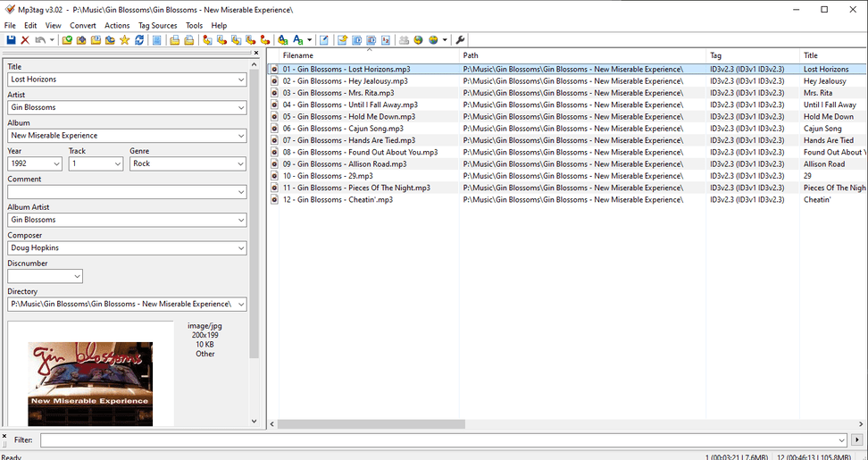868x460 pixels.
Task: Click the Add directory folder icon
Action: (x=81, y=40)
